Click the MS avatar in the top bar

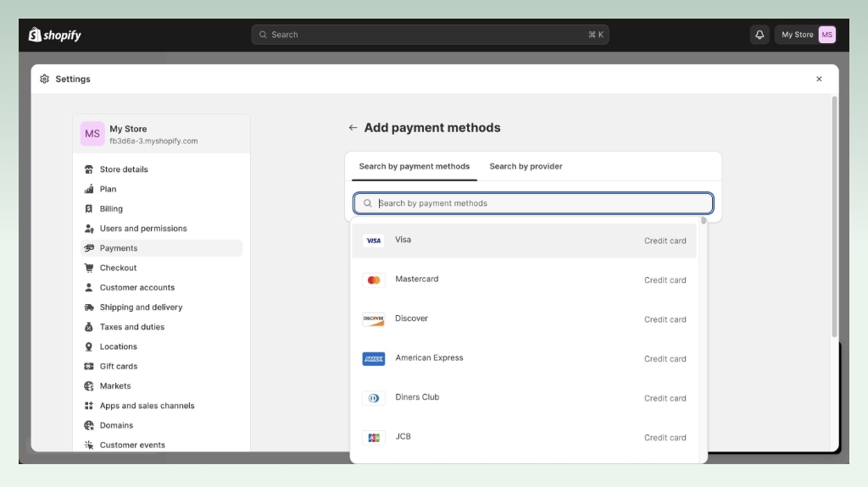tap(827, 35)
